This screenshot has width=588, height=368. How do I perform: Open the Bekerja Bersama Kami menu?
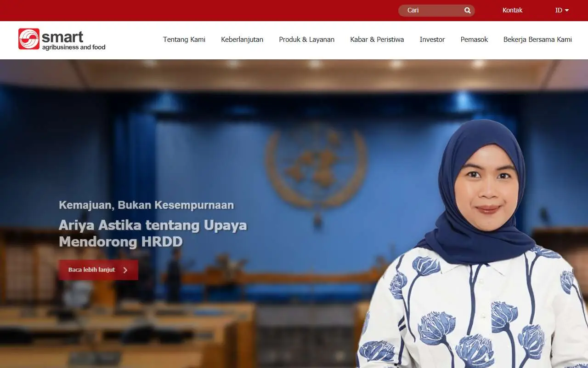point(537,40)
